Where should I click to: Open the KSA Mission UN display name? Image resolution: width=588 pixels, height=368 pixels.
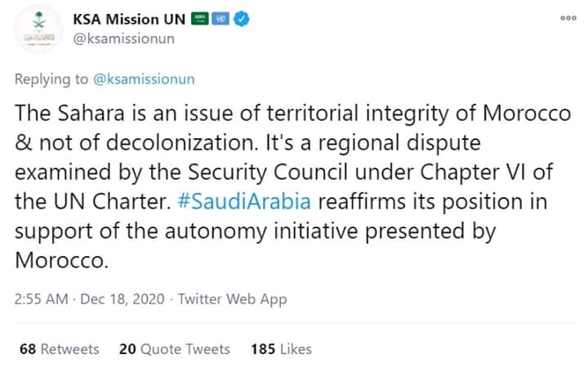point(128,20)
